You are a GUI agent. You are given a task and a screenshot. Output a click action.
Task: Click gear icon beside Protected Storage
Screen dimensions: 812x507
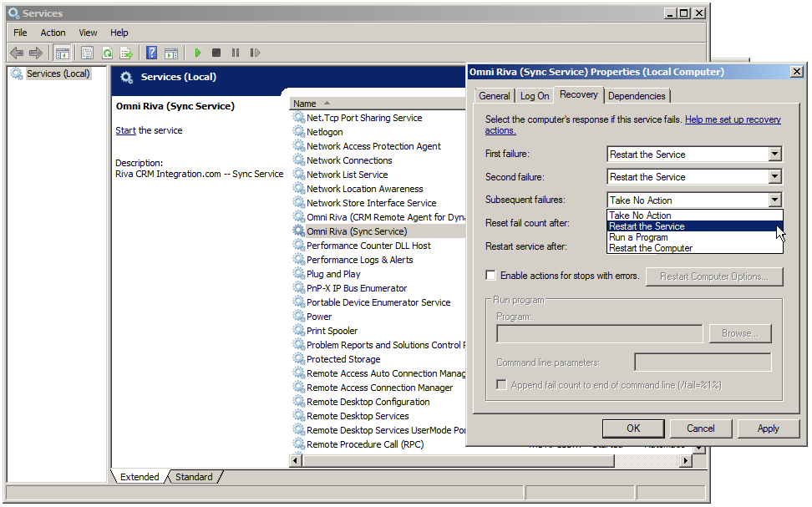click(299, 358)
